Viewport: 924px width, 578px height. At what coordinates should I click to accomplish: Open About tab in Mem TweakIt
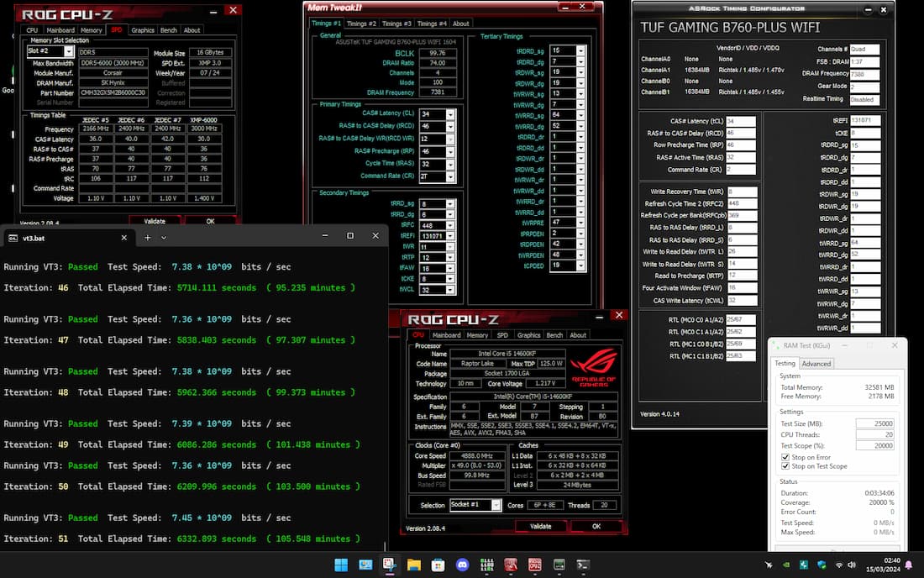[461, 24]
